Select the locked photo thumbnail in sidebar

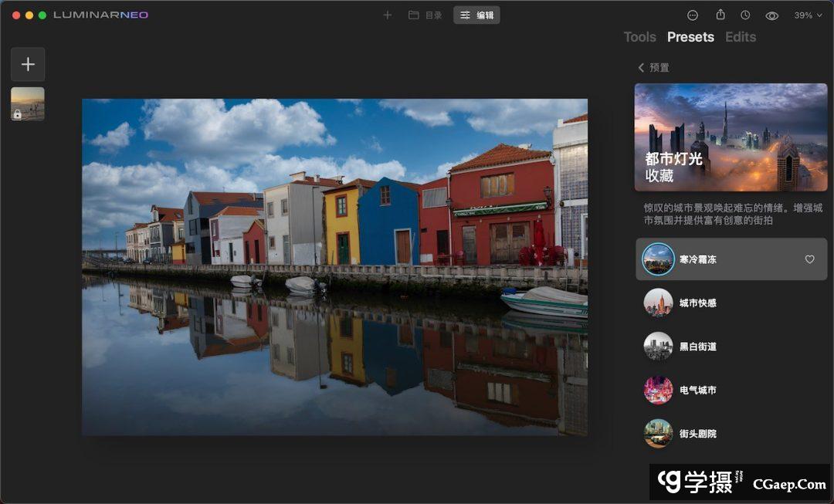28,103
